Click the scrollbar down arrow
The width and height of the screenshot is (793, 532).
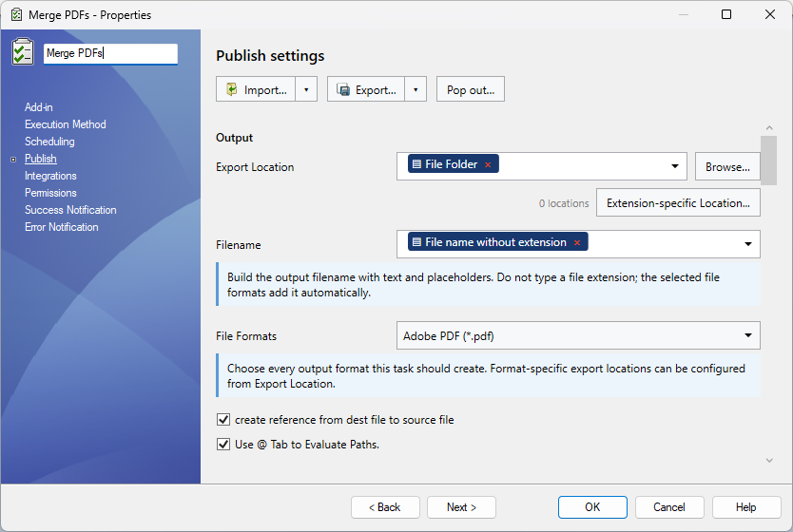769,460
